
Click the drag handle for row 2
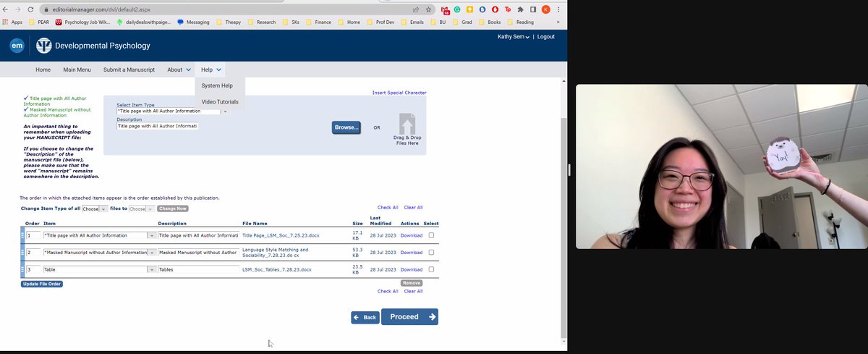point(22,253)
